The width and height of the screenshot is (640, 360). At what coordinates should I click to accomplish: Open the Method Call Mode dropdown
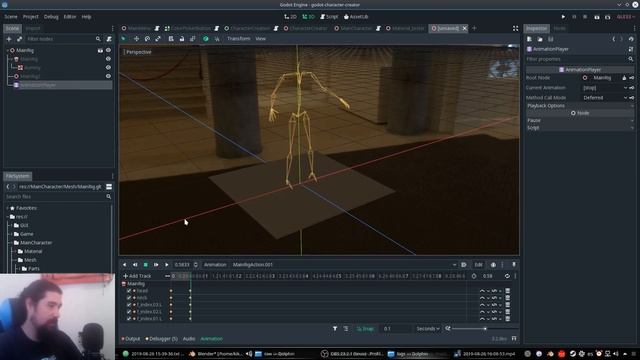(x=605, y=98)
